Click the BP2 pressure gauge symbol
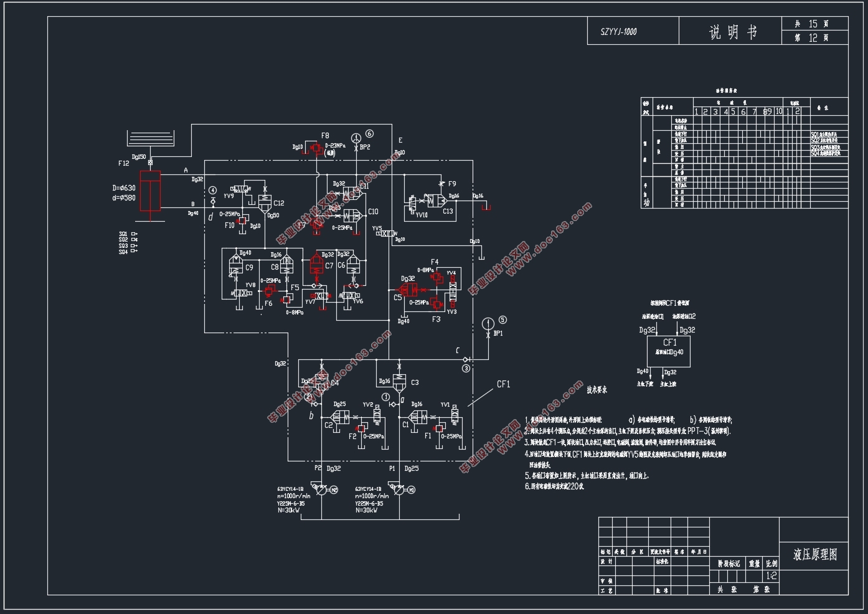The width and height of the screenshot is (868, 614). point(356,138)
